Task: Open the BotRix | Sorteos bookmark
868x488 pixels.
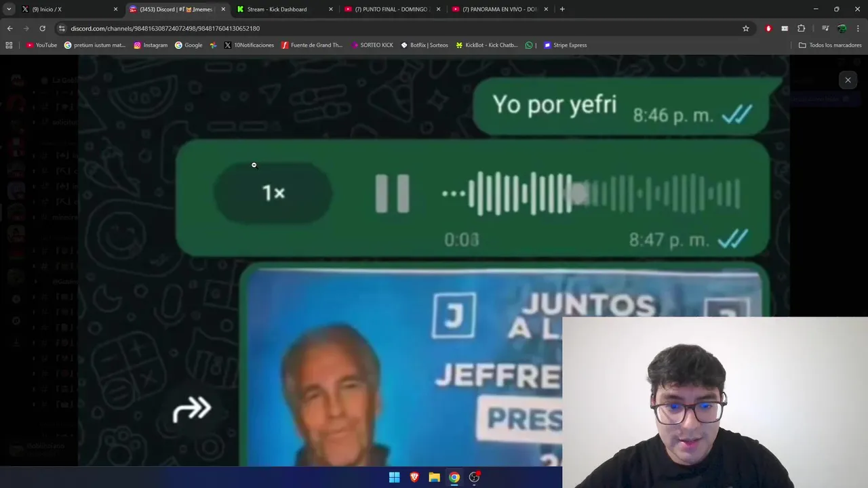Action: coord(425,45)
